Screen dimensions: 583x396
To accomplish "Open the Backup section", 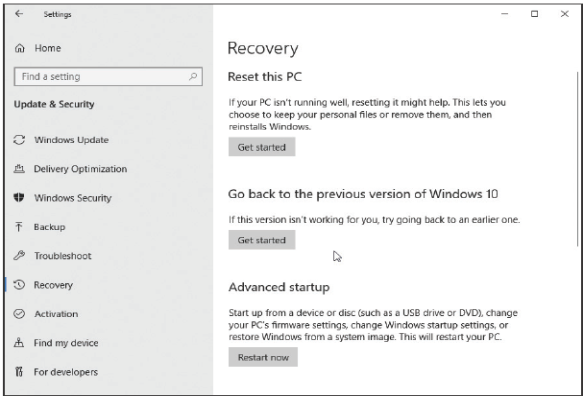I will 49,227.
